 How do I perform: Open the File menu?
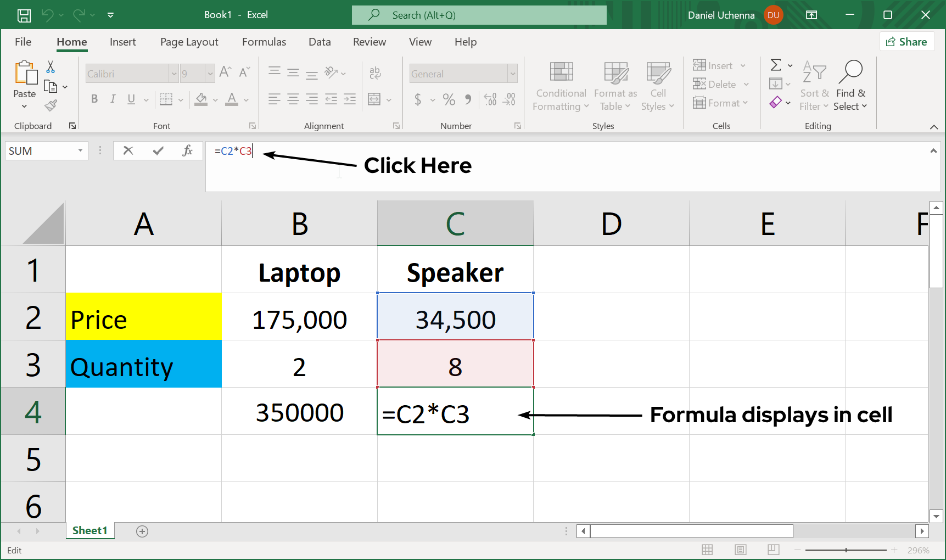[23, 42]
